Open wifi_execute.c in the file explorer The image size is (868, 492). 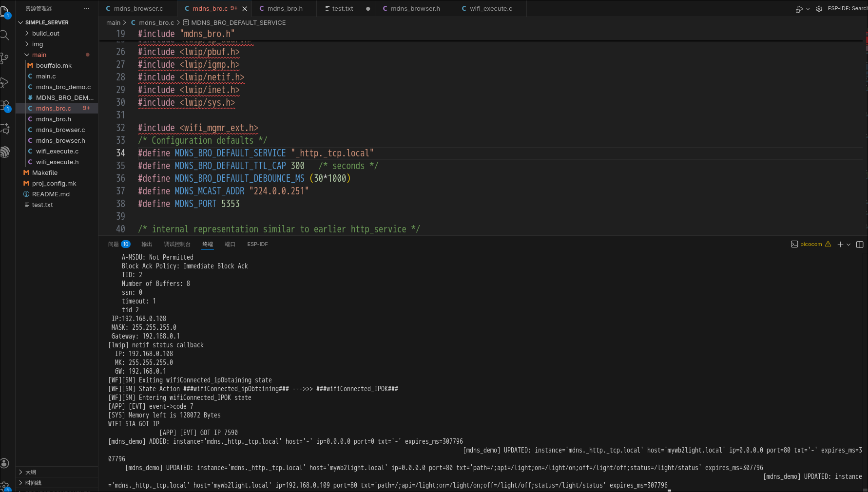pyautogui.click(x=57, y=151)
